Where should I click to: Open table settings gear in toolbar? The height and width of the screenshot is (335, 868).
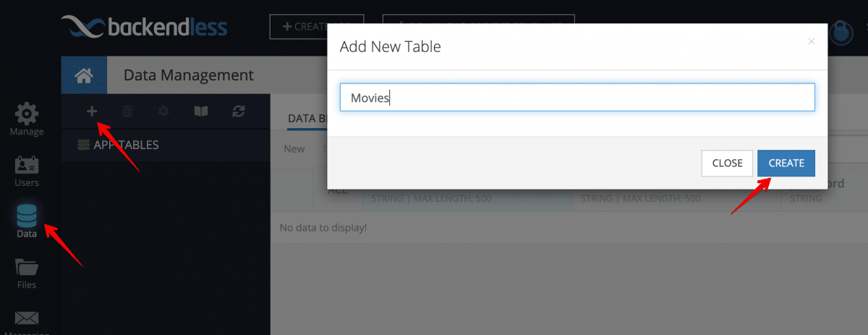click(x=163, y=111)
